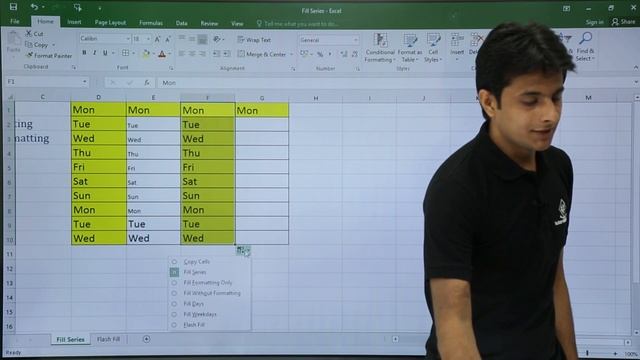Apply bold formatting
Viewport: 640px width, 360px height.
point(84,53)
